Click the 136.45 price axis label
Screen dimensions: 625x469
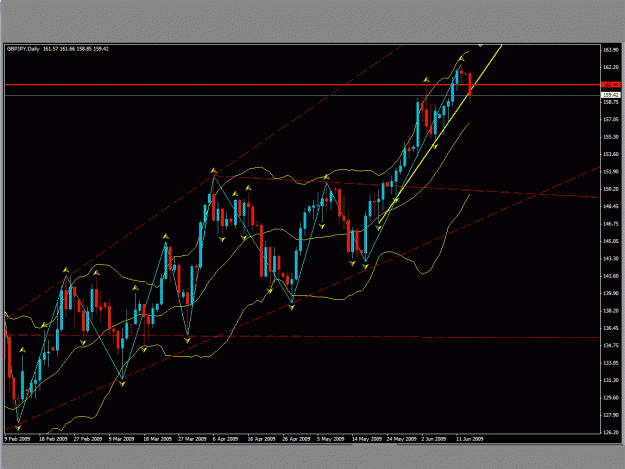(611, 328)
